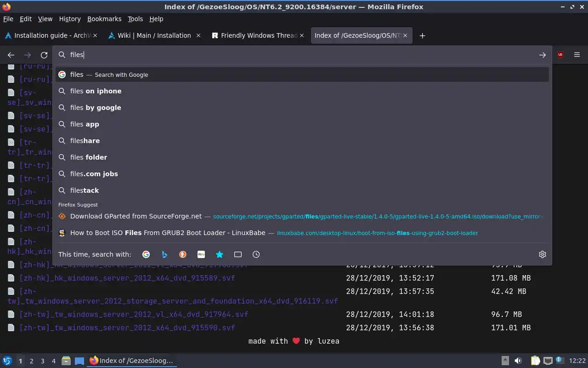Open the Help menu

pos(156,19)
